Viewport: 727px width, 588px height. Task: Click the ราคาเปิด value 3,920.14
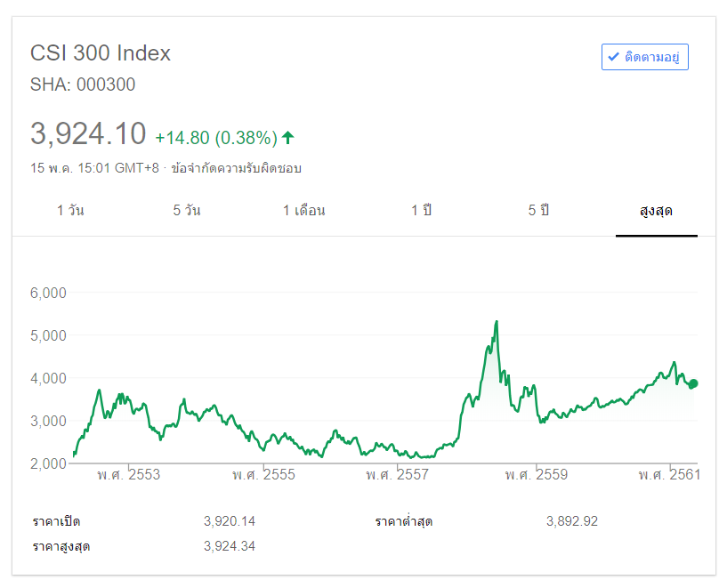tap(230, 521)
